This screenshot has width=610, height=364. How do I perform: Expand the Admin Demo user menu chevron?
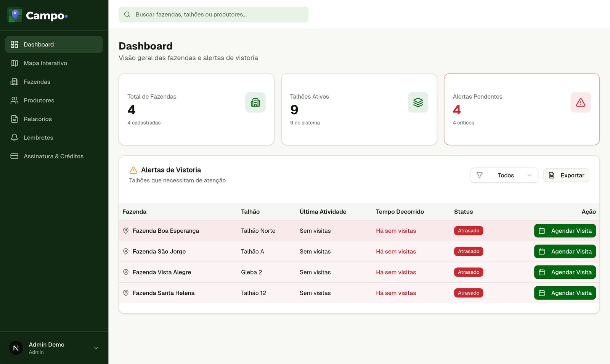96,348
